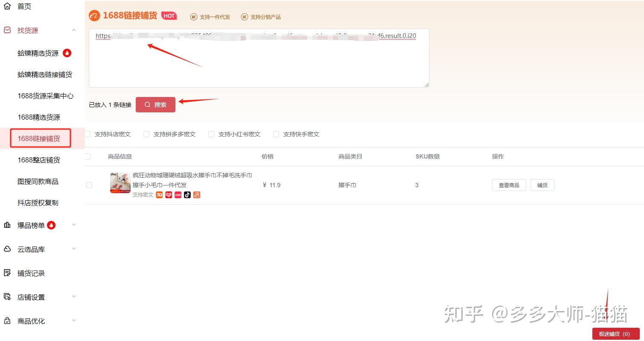
Task: Collapse the 找货源 sidebar group
Action: point(73,30)
